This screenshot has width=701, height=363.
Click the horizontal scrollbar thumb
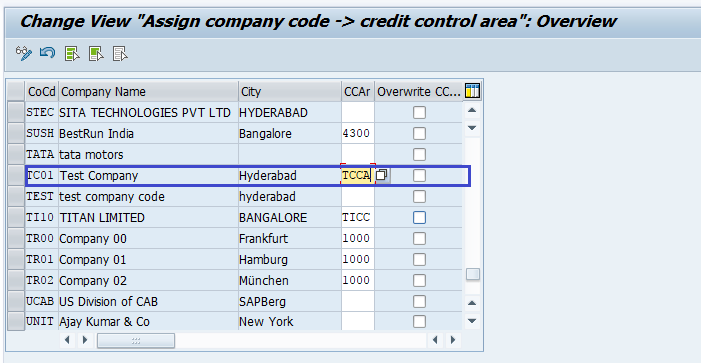pos(136,341)
